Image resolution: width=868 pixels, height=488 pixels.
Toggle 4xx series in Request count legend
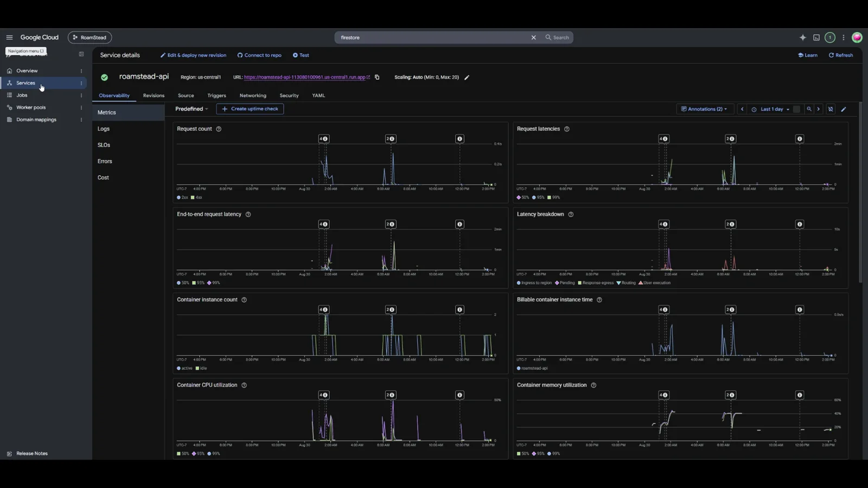pyautogui.click(x=196, y=197)
